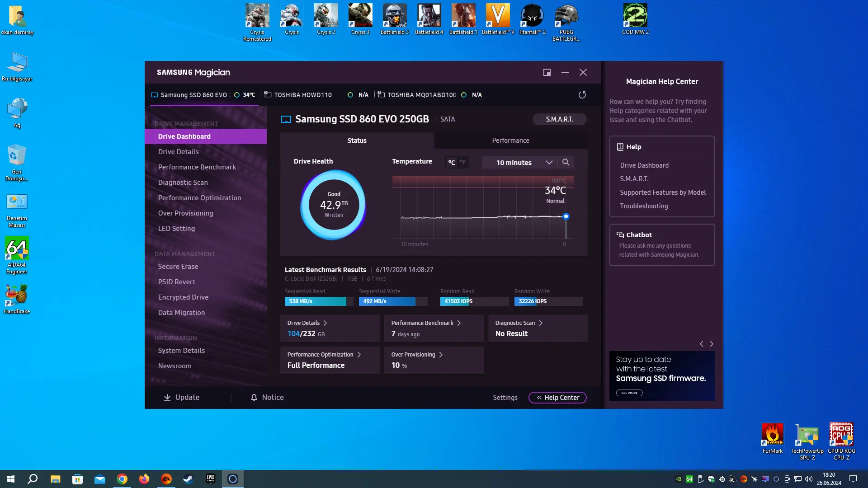Screen dimensions: 868x488
Task: Go to next Help Center banner
Action: coord(712,344)
